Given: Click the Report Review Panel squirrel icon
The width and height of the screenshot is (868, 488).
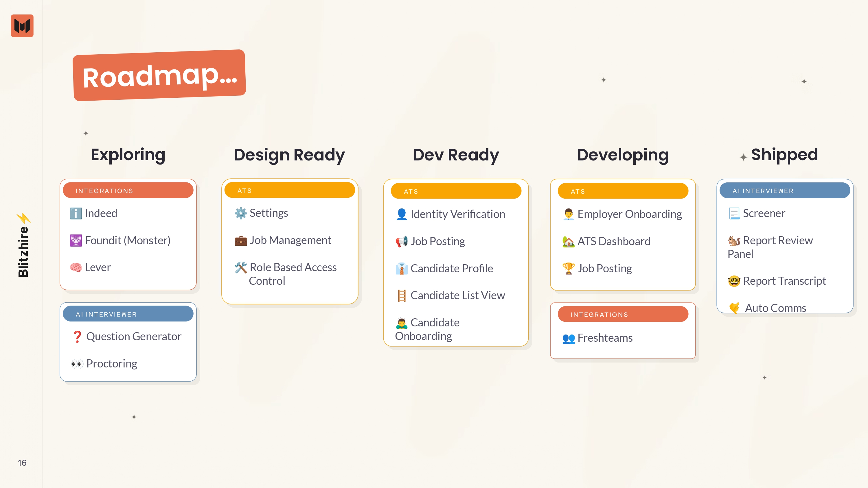Looking at the screenshot, I should click(x=734, y=241).
